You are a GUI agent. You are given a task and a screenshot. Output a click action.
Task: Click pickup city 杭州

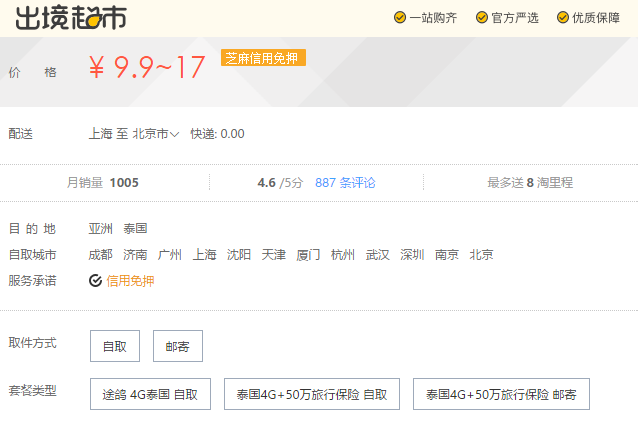[343, 254]
